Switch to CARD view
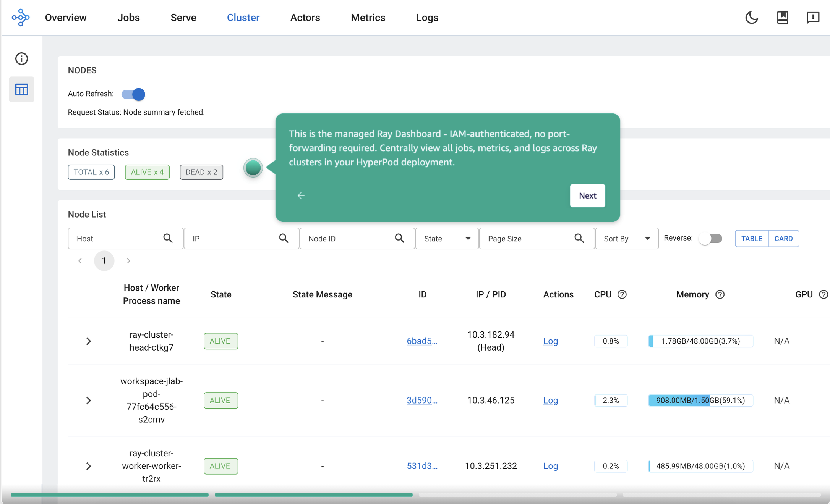 [x=783, y=239]
